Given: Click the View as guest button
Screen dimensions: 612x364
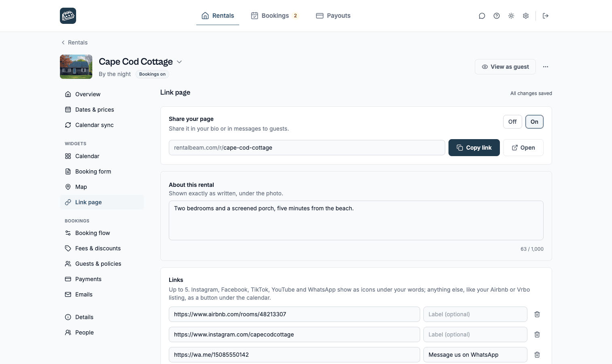Looking at the screenshot, I should pyautogui.click(x=505, y=67).
